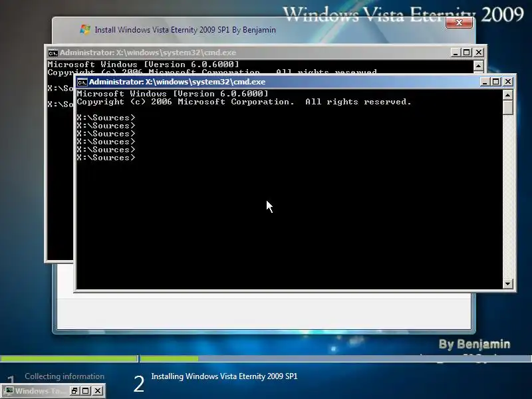Screen dimensions: 532x399
Task: Click the scrollbar thumb in front cmd window
Action: (x=508, y=108)
